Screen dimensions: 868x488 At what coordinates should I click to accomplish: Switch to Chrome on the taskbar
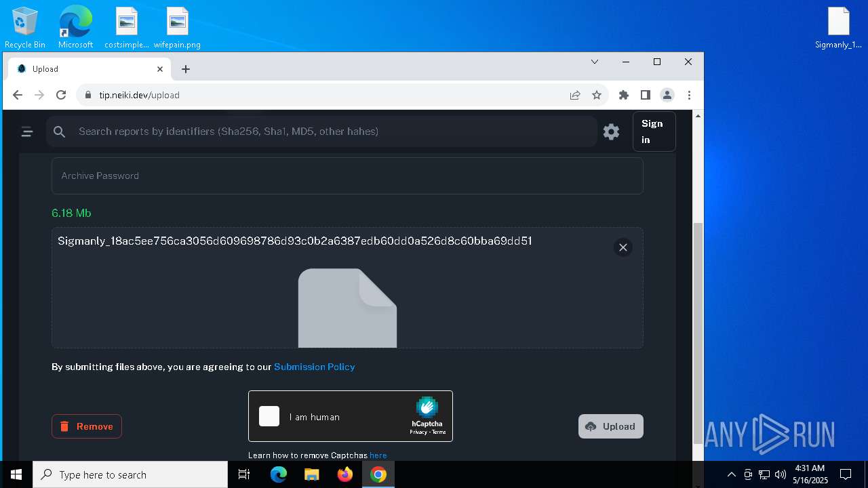(x=378, y=474)
